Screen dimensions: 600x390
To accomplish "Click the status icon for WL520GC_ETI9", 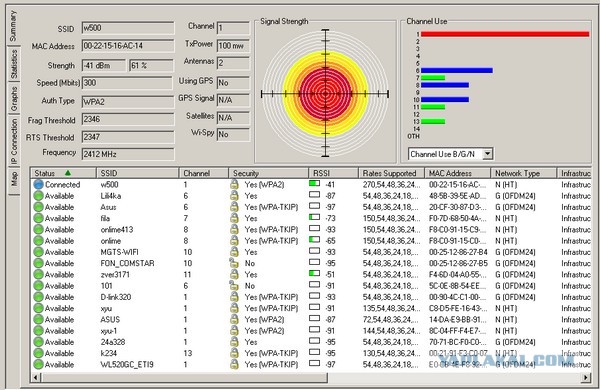I will pos(38,364).
